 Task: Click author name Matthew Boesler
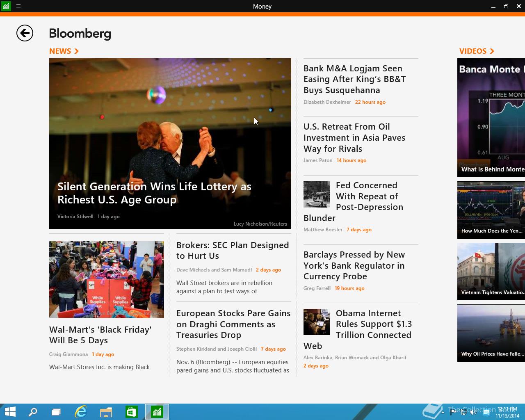click(x=323, y=230)
